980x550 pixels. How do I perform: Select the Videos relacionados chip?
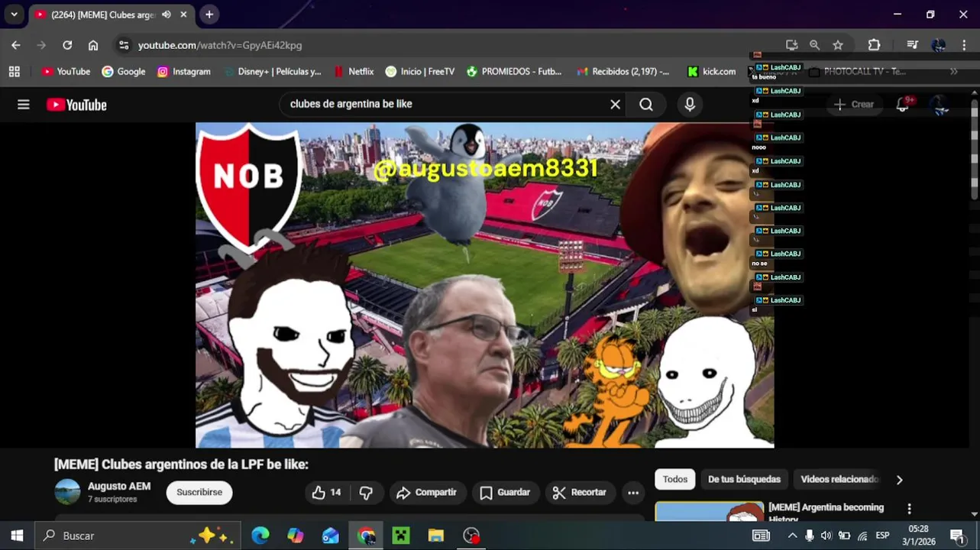coord(838,480)
